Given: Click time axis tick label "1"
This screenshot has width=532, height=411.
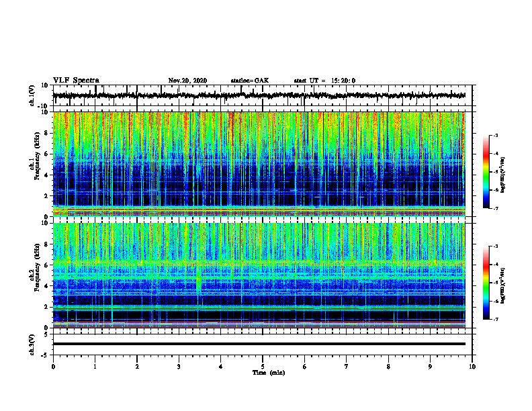Looking at the screenshot, I should [95, 367].
